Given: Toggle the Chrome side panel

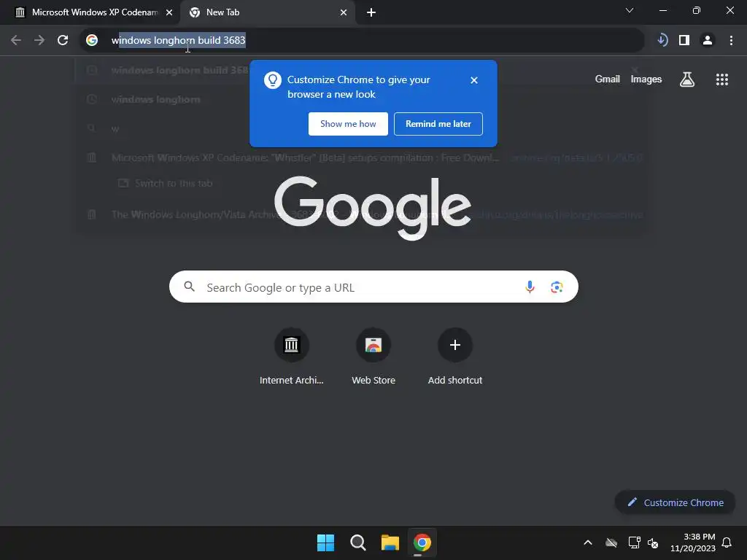Looking at the screenshot, I should point(684,41).
